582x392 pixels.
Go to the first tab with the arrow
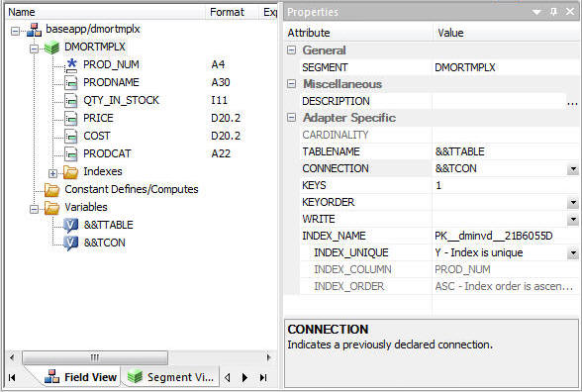pyautogui.click(x=12, y=377)
